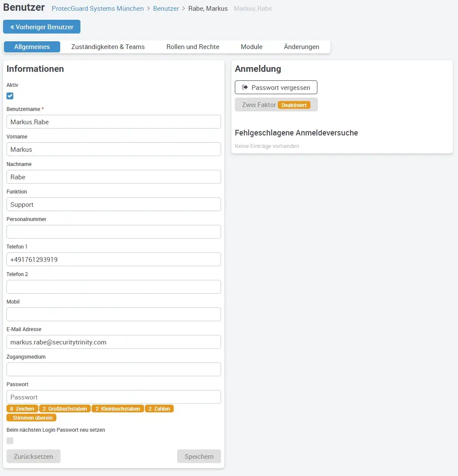458x476 pixels.
Task: Open the Zuständigkeiten & Teams tab
Action: pos(108,47)
